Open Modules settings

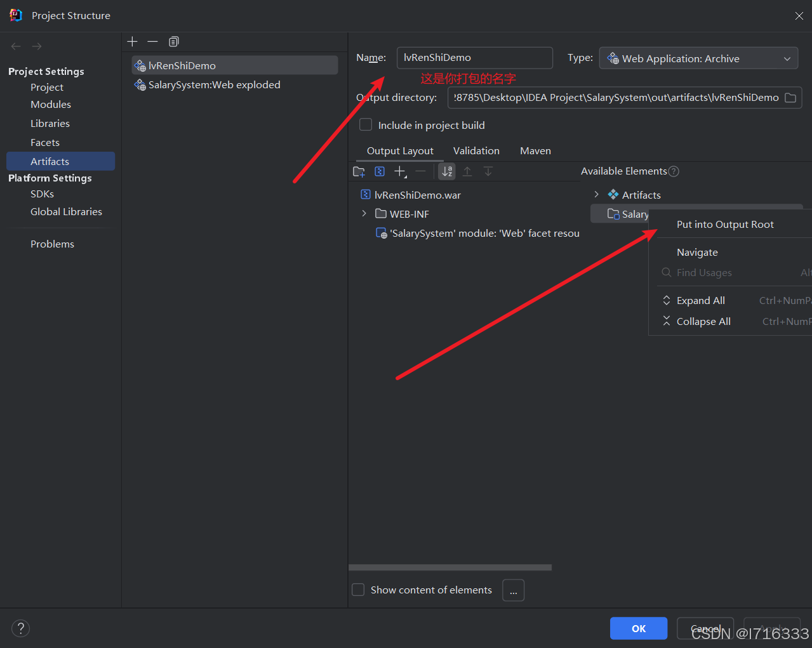tap(51, 105)
